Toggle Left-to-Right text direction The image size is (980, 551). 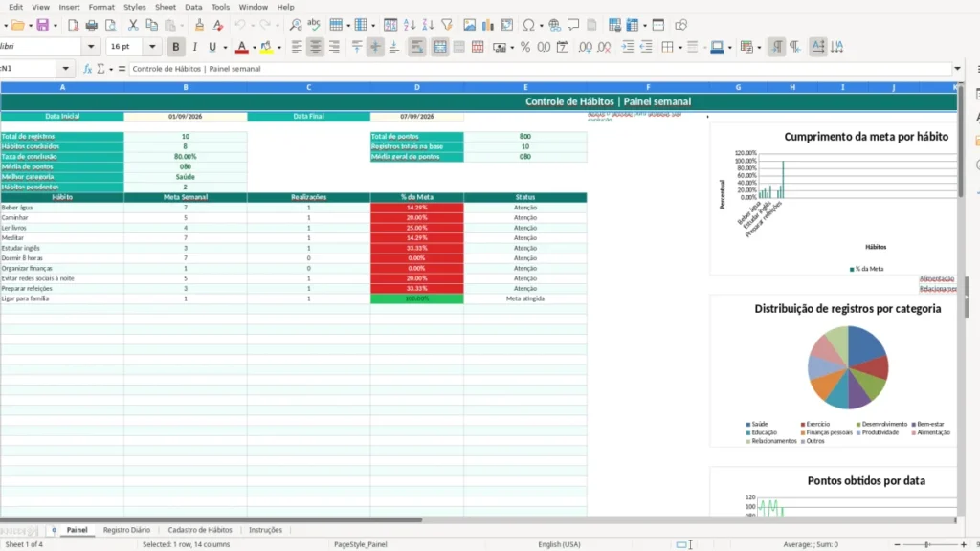point(776,47)
